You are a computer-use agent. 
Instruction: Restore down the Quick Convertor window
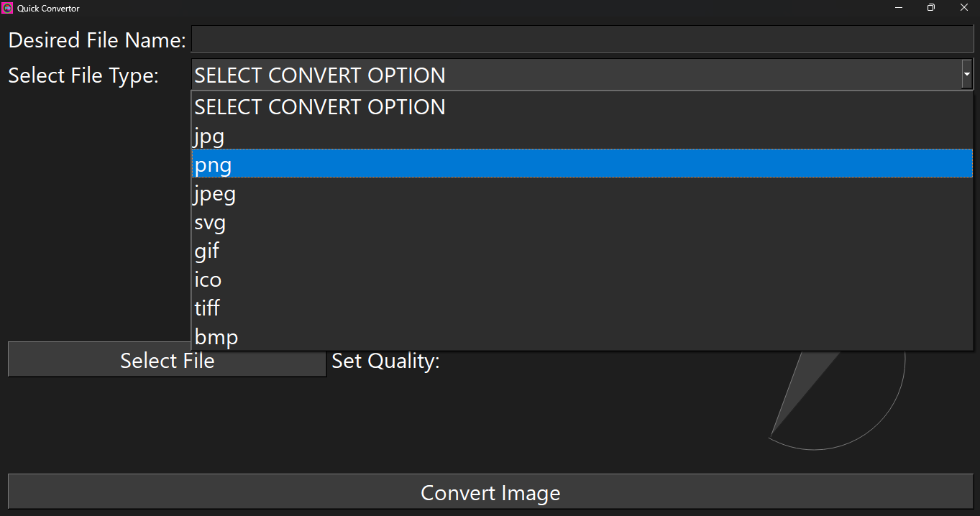[x=931, y=8]
